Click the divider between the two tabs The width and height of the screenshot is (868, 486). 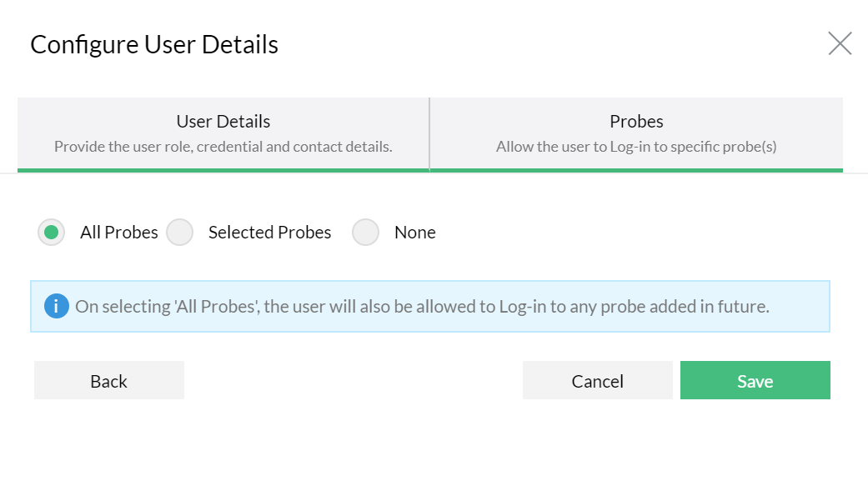click(429, 133)
